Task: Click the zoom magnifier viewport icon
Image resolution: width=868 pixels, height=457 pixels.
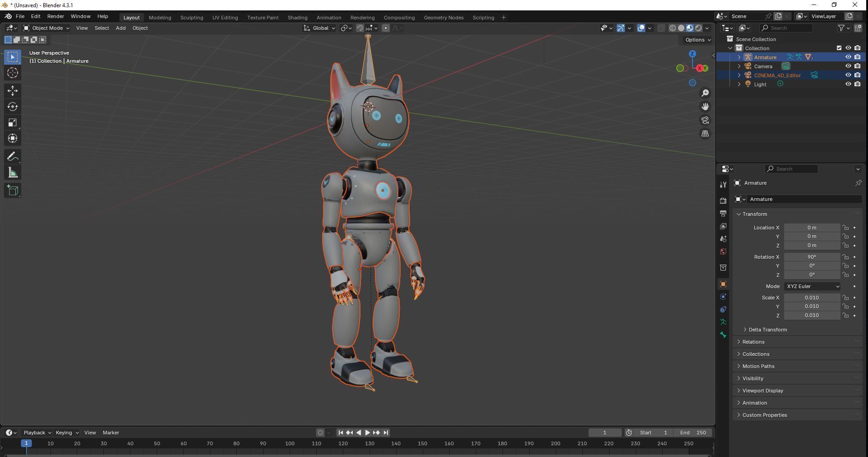Action: point(705,93)
